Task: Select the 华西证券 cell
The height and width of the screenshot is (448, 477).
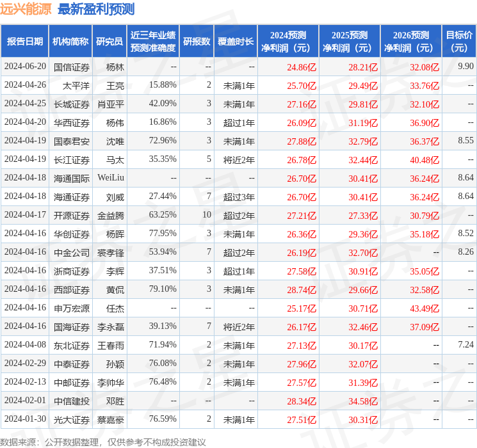Action: [x=72, y=123]
